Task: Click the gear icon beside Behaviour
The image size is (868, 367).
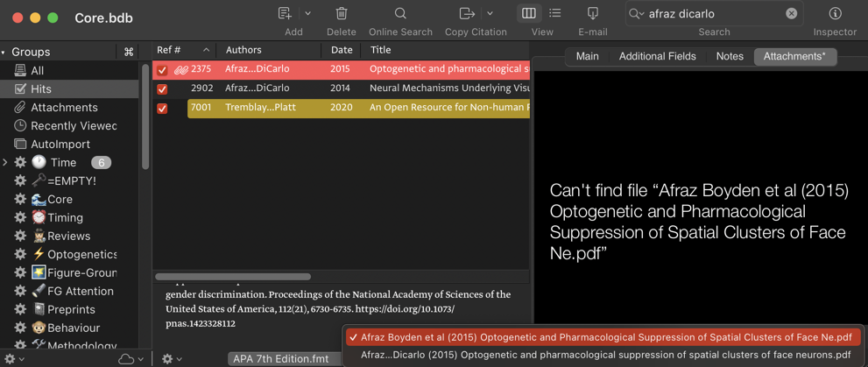Action: pos(20,328)
